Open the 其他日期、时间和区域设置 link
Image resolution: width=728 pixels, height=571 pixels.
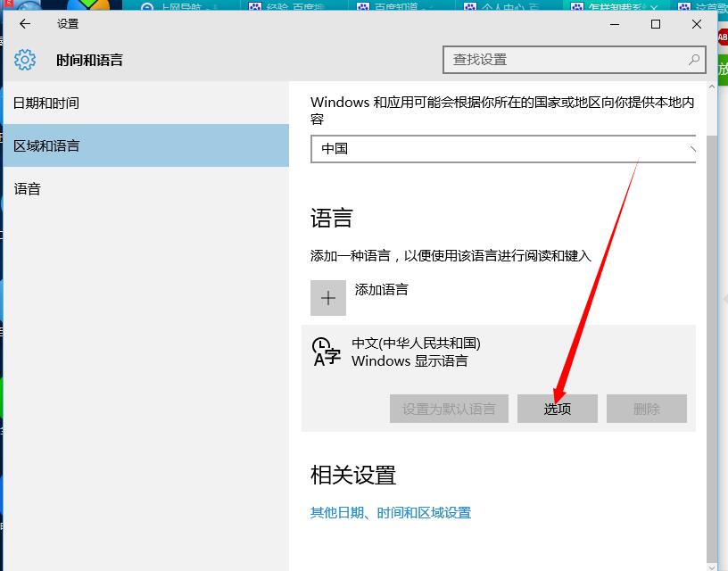click(x=391, y=512)
